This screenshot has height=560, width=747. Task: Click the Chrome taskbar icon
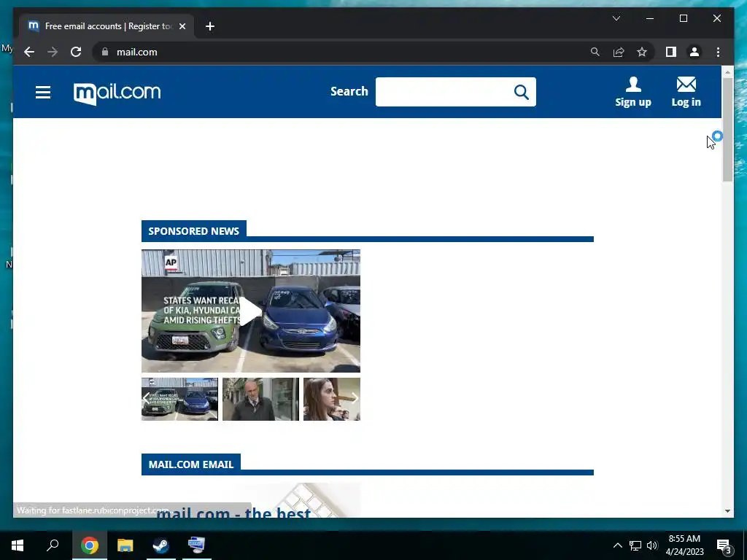point(89,545)
